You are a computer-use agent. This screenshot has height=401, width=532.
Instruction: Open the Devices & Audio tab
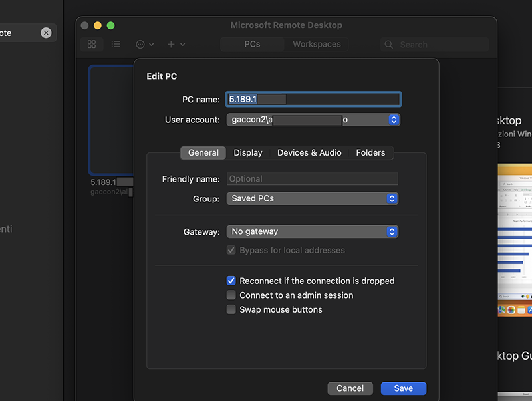(x=309, y=153)
